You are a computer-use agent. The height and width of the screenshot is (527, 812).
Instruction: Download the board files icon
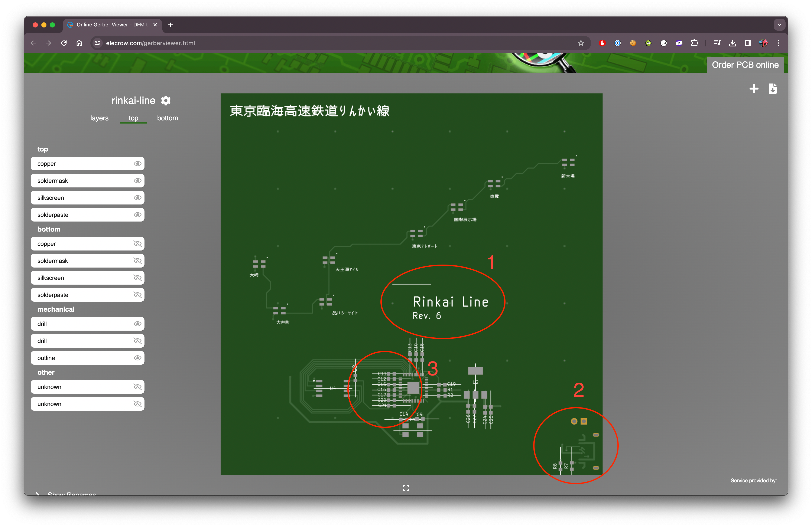point(773,89)
